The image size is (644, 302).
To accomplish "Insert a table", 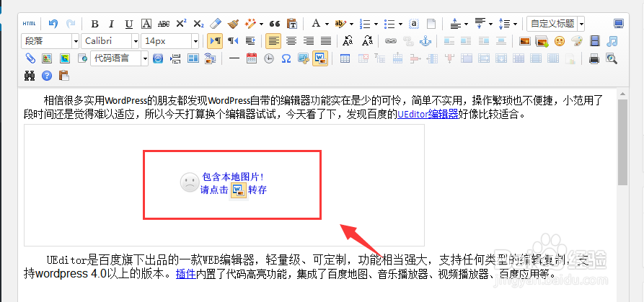I will coord(345,58).
